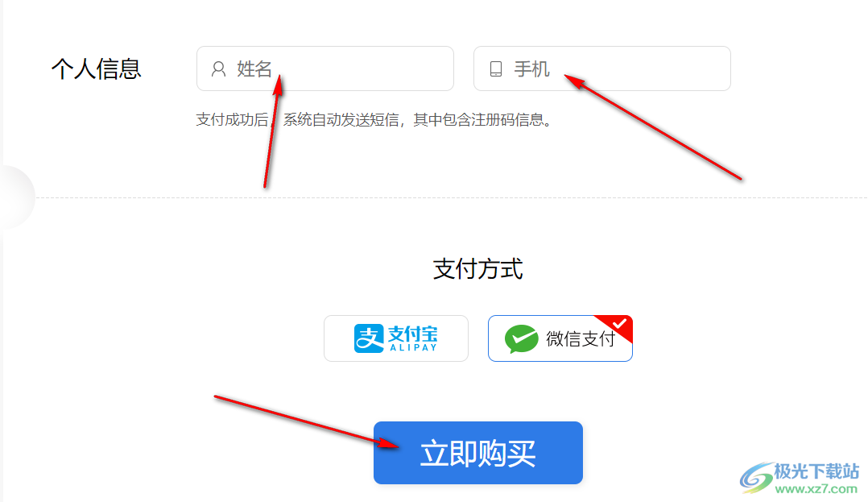Click the 个人信息 section label
Viewport: 868px width, 502px height.
[97, 69]
